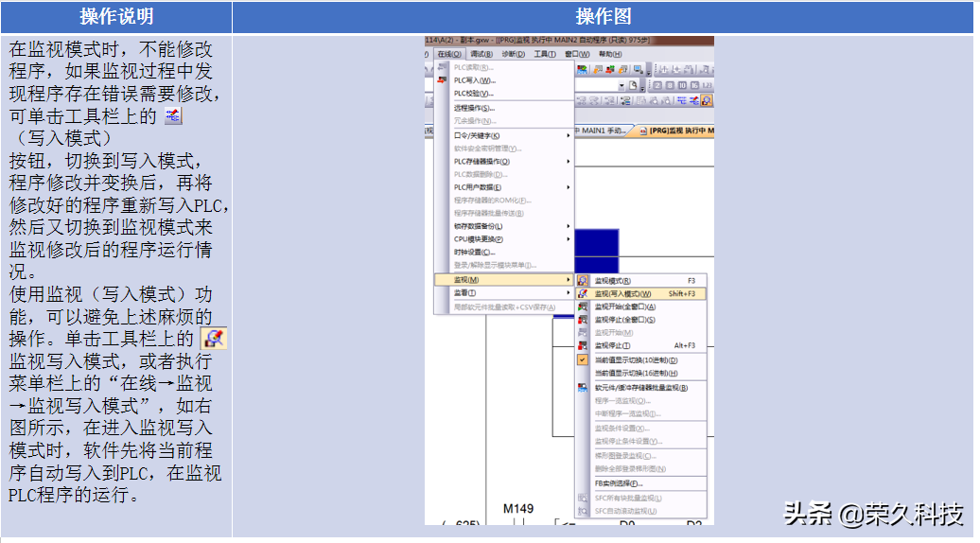
Task: Switch to the [PRG]监视 执行中 tab
Action: click(675, 131)
